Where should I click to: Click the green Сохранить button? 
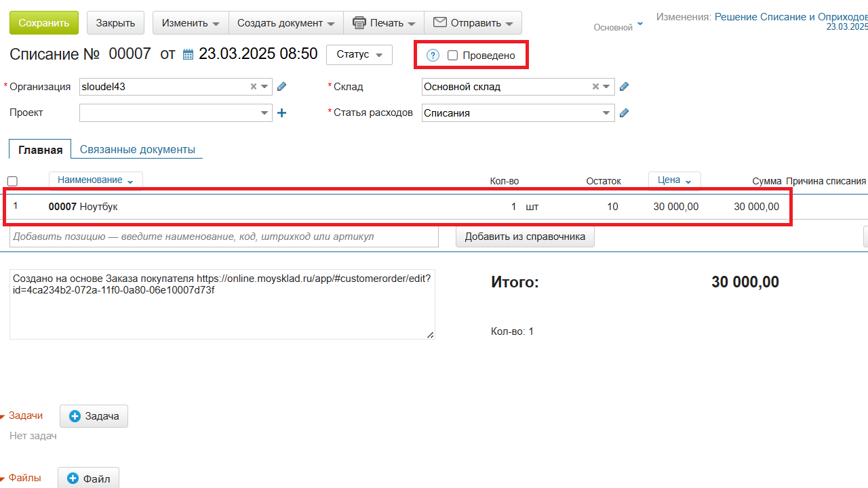[44, 22]
